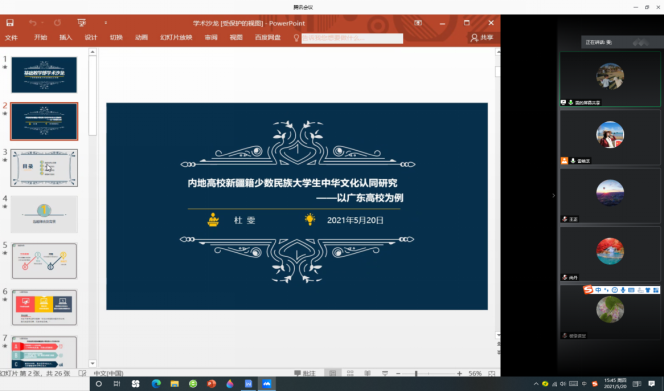Image resolution: width=664 pixels, height=391 pixels.
Task: Click the tell-me search input field
Action: click(352, 38)
